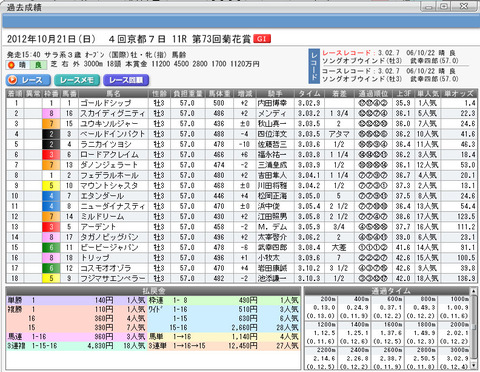Click the 単オッズ column header
Image resolution: width=480 pixels, height=372 pixels.
459,94
